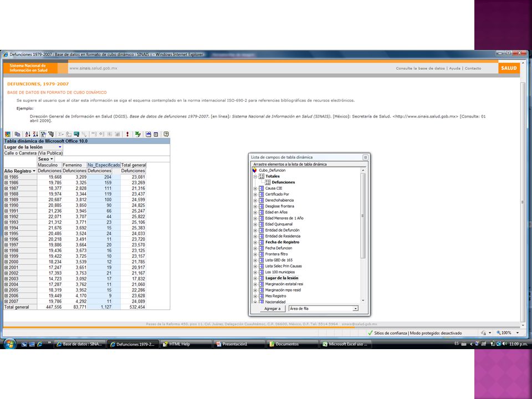
Task: Open the Ayuda link
Action: coord(454,68)
